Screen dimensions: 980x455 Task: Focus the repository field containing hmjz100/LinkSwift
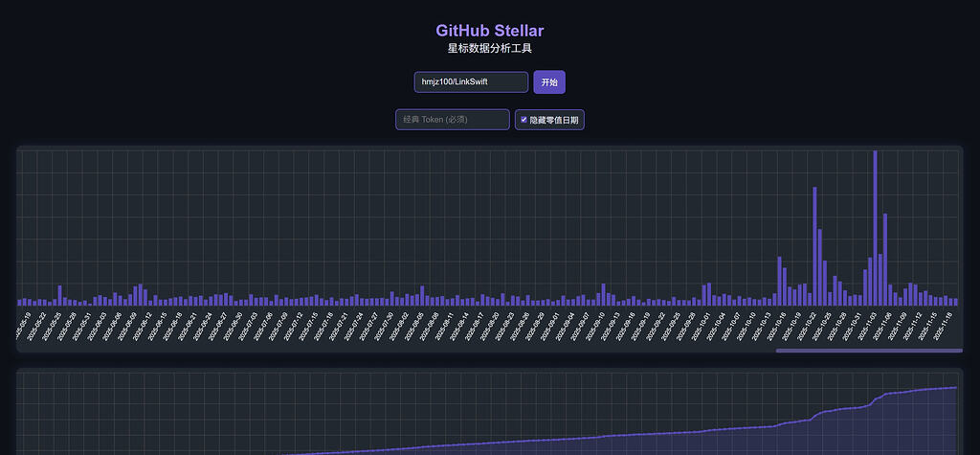click(471, 82)
